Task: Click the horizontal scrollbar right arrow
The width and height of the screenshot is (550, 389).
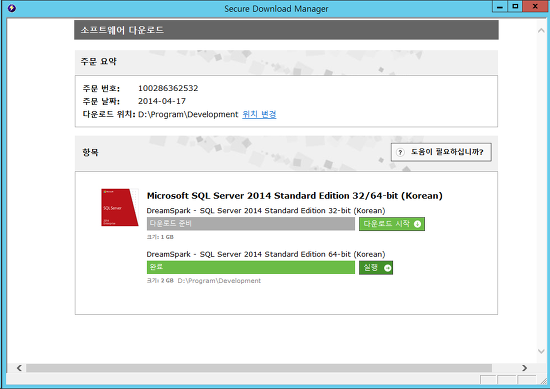Action: 524,368
